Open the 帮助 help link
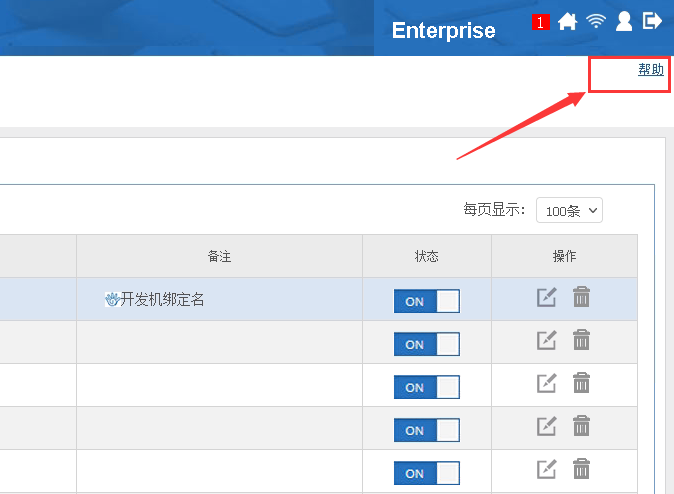This screenshot has height=494, width=674. (x=650, y=70)
